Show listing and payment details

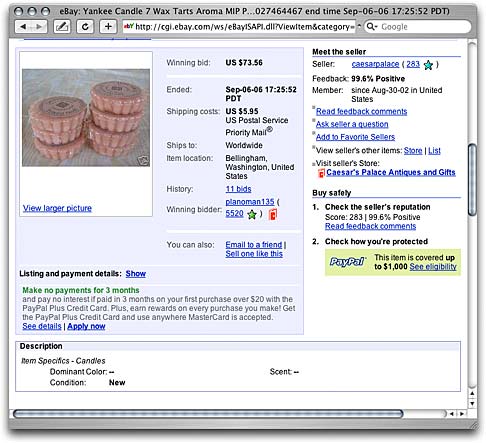[136, 274]
